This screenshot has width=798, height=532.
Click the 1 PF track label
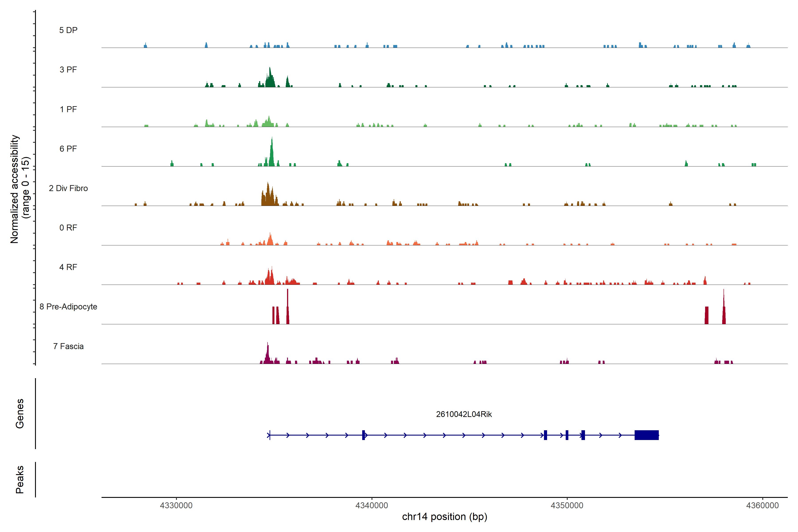click(68, 109)
